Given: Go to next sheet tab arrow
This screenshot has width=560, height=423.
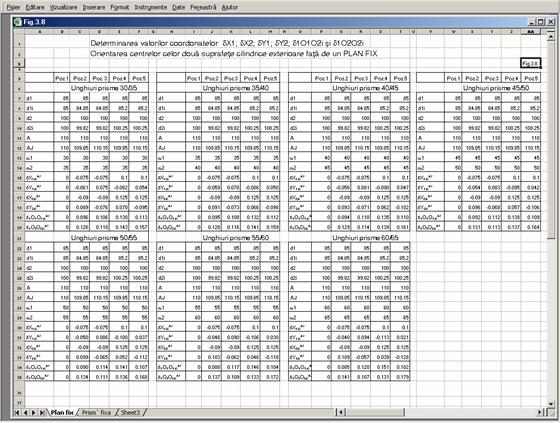Looking at the screenshot, I should coord(34,412).
